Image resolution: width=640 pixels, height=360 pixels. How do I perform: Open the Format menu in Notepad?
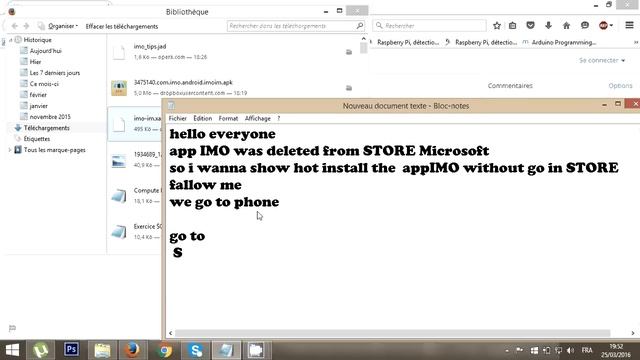click(x=228, y=118)
